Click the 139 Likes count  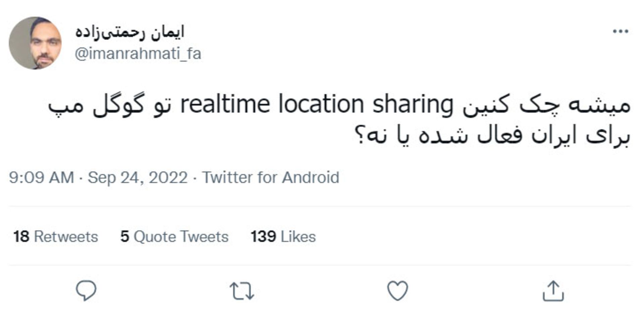[x=283, y=237]
